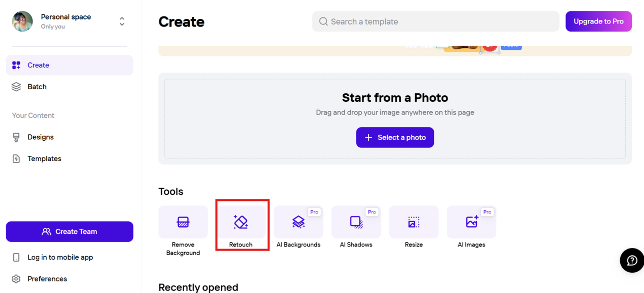Open the Batch section

(37, 86)
